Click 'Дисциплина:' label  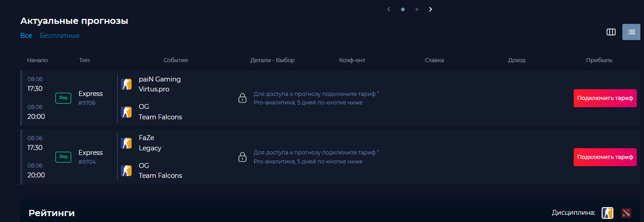click(x=574, y=213)
